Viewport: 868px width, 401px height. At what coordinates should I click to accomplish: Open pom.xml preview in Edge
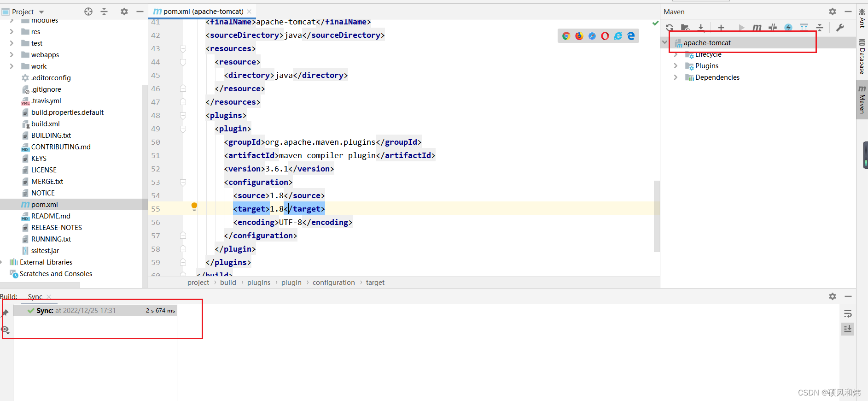pyautogui.click(x=631, y=36)
